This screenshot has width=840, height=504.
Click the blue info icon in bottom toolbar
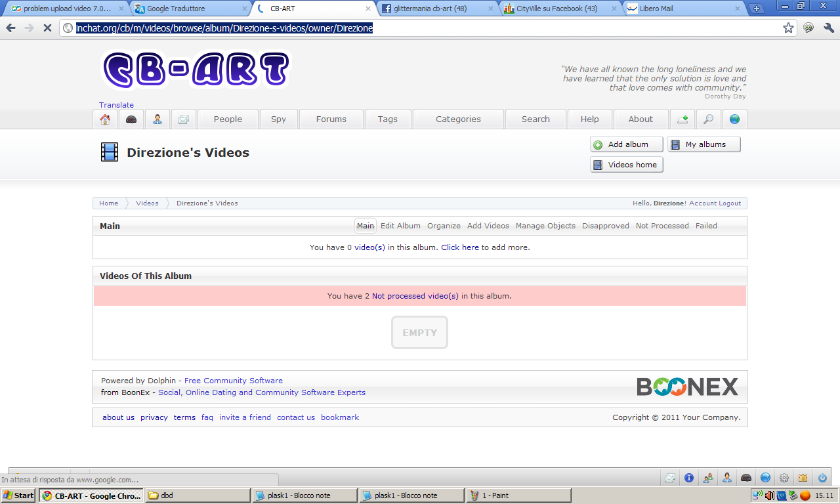[689, 478]
